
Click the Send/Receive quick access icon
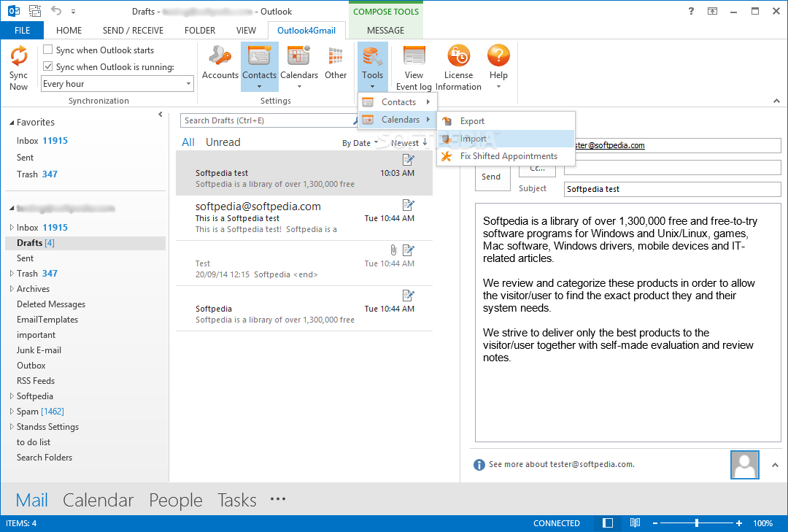tap(35, 11)
